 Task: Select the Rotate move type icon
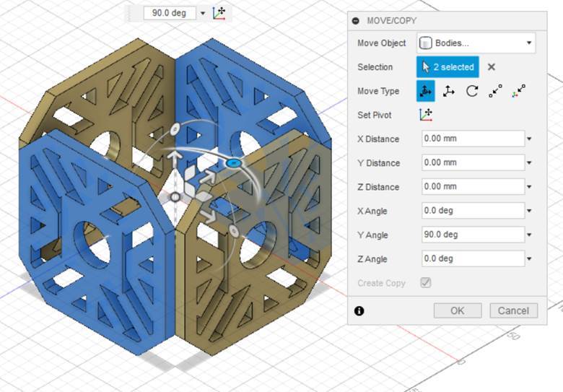click(x=472, y=91)
